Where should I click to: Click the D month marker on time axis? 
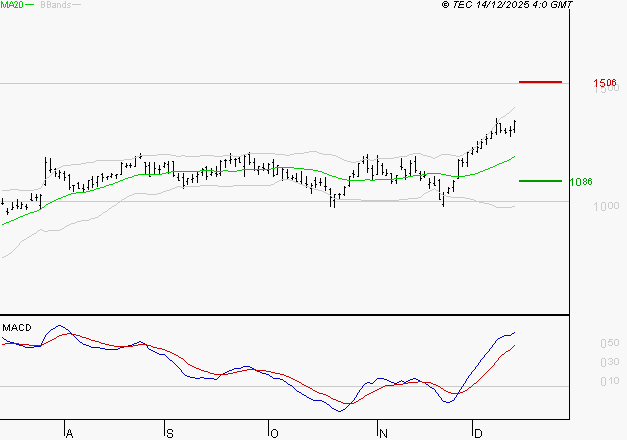point(478,433)
